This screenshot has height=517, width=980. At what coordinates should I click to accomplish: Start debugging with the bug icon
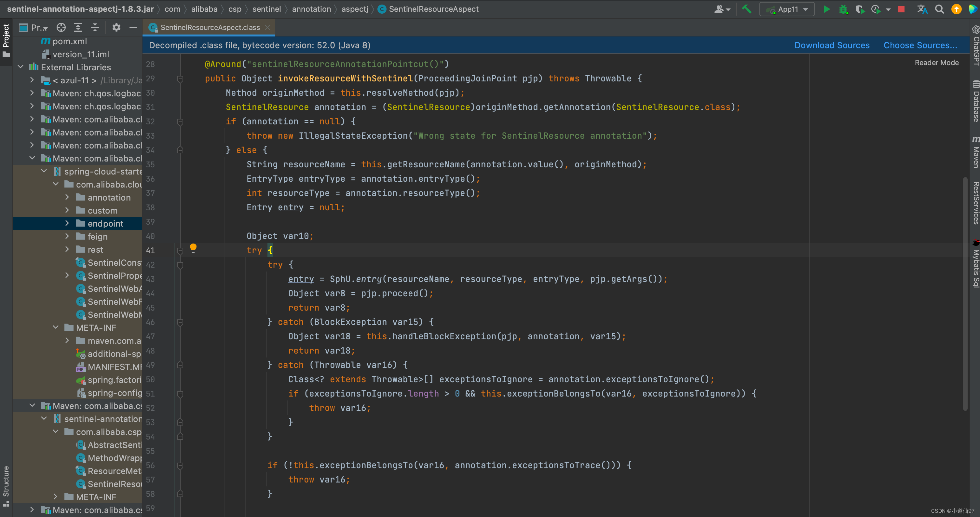coord(843,9)
